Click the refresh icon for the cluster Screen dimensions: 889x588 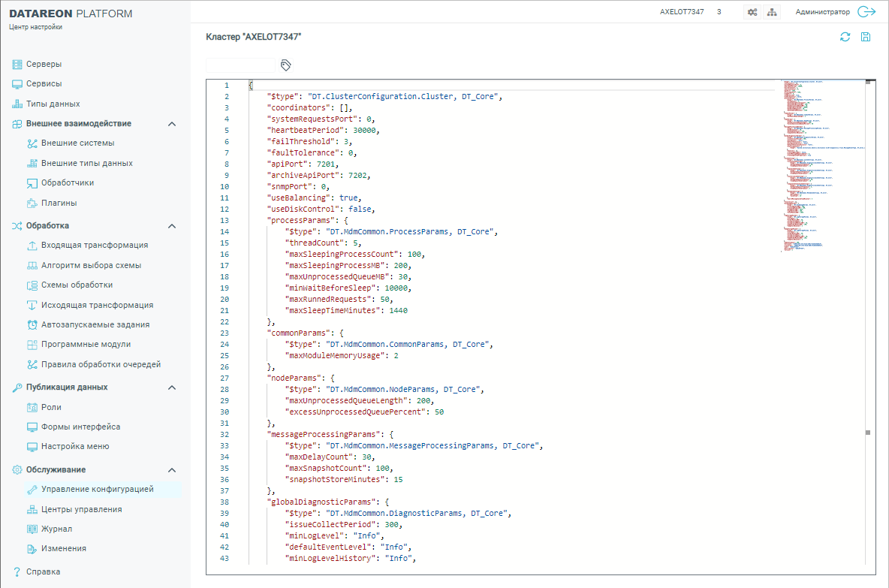point(845,37)
